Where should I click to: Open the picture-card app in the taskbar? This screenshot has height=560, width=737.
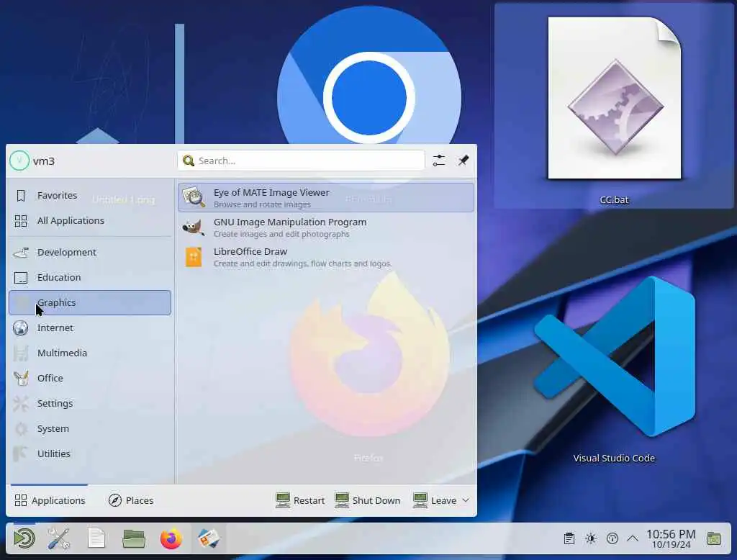coord(209,539)
